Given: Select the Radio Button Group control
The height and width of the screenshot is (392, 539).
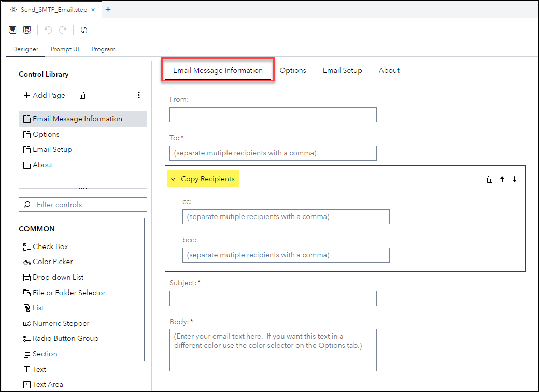Looking at the screenshot, I should [64, 338].
